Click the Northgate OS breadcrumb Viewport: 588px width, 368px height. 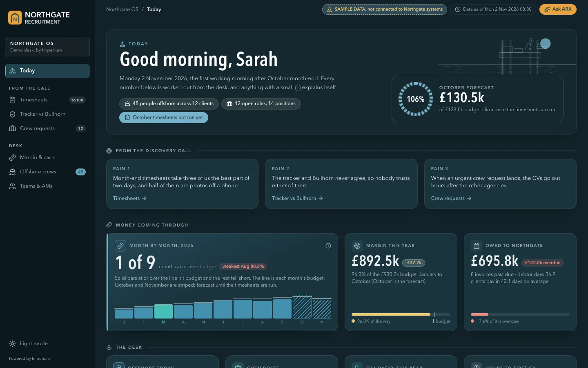point(122,9)
